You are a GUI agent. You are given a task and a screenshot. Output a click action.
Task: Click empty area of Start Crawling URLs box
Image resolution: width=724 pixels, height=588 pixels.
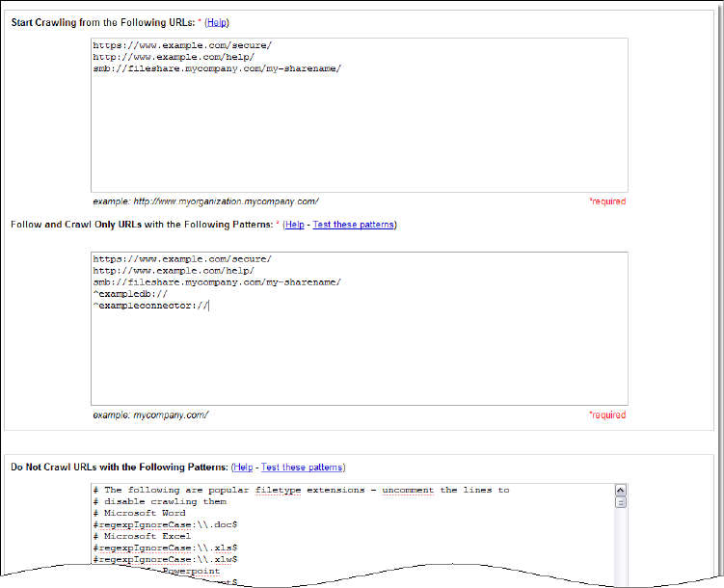click(x=359, y=135)
